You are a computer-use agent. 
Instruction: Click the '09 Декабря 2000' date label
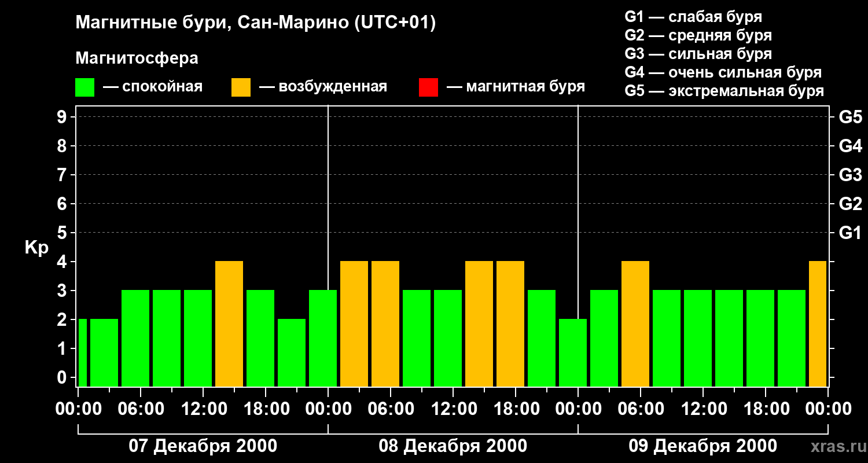click(703, 446)
